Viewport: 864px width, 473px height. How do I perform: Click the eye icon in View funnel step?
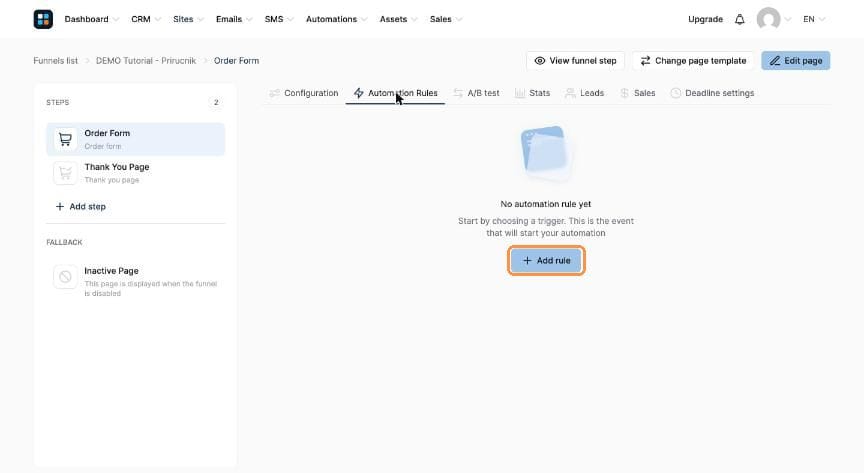(x=539, y=61)
